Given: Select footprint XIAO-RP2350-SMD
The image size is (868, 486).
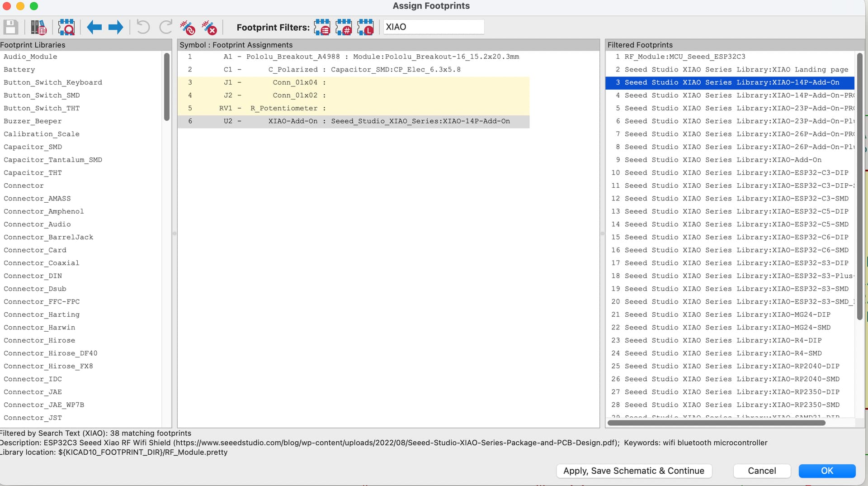Looking at the screenshot, I should click(730, 405).
